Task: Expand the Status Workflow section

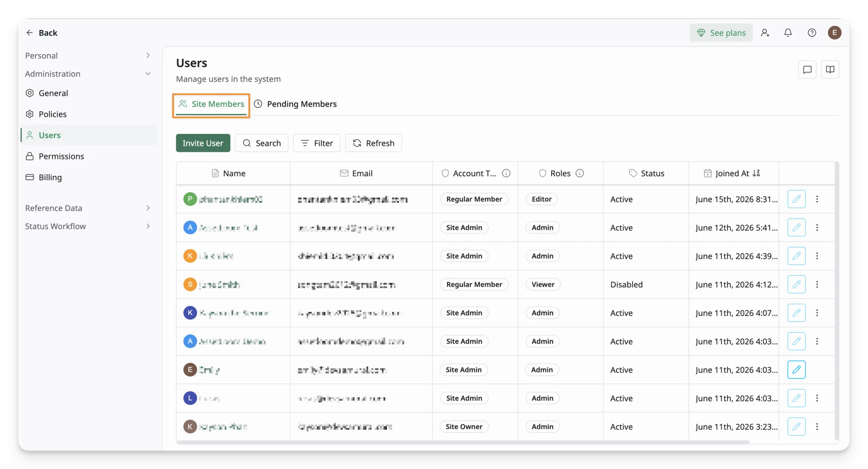Action: tap(88, 226)
